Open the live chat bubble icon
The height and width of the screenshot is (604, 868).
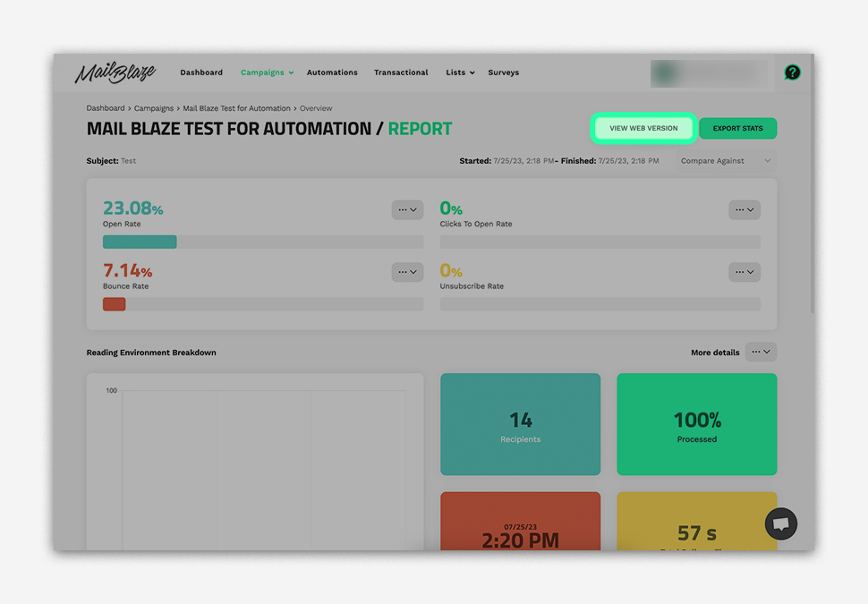coord(780,524)
